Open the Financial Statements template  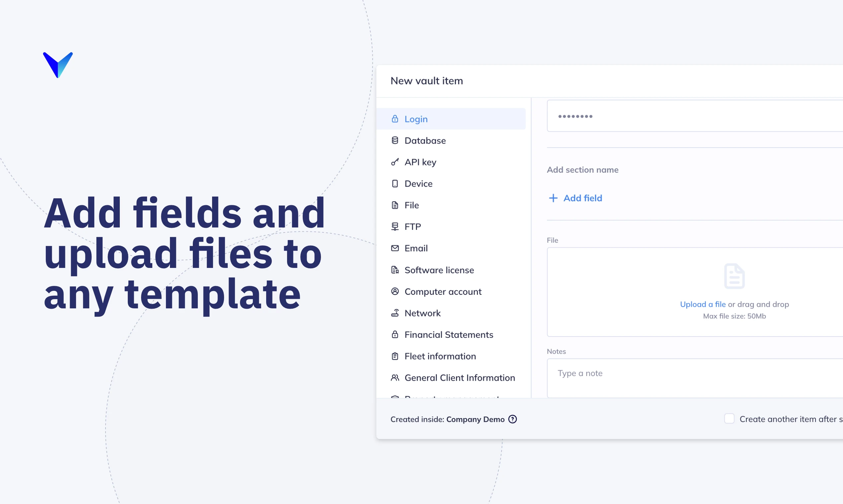click(448, 335)
